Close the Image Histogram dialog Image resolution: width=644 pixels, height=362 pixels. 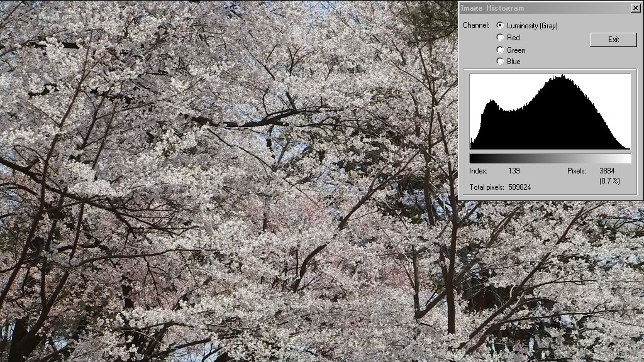pyautogui.click(x=635, y=8)
